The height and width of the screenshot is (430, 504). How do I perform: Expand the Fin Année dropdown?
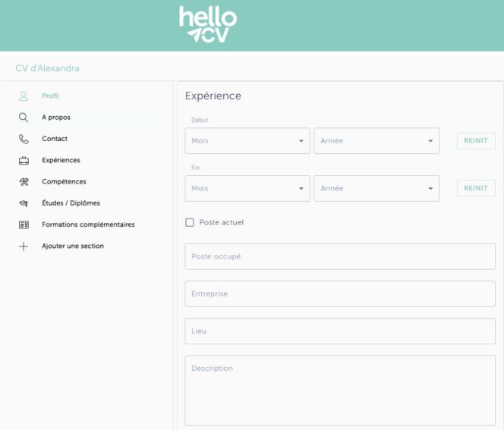376,188
